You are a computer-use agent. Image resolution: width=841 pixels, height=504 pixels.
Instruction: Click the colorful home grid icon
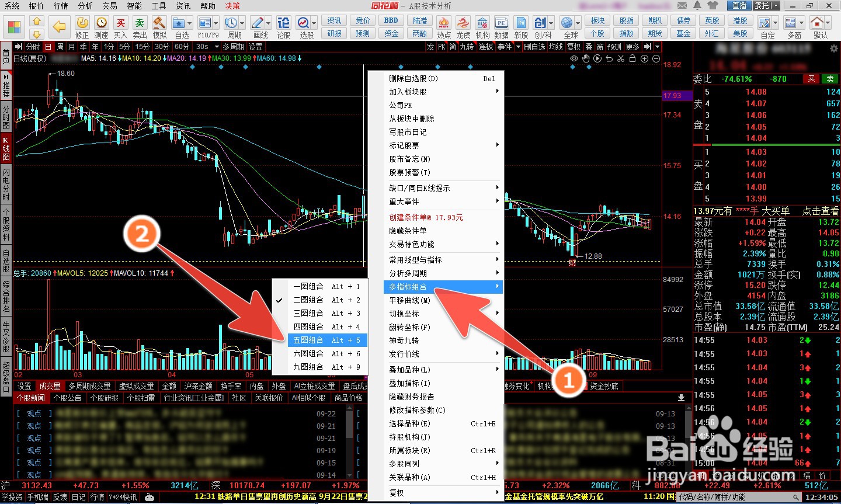point(14,27)
